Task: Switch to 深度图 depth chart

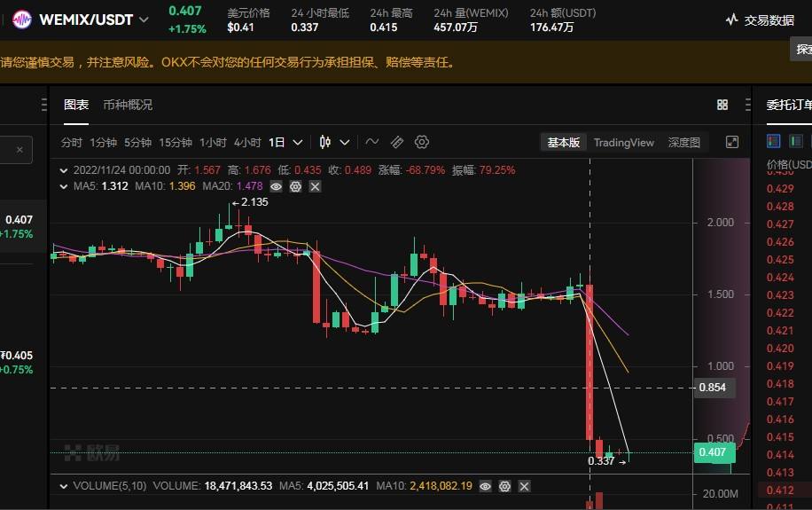Action: click(x=683, y=143)
